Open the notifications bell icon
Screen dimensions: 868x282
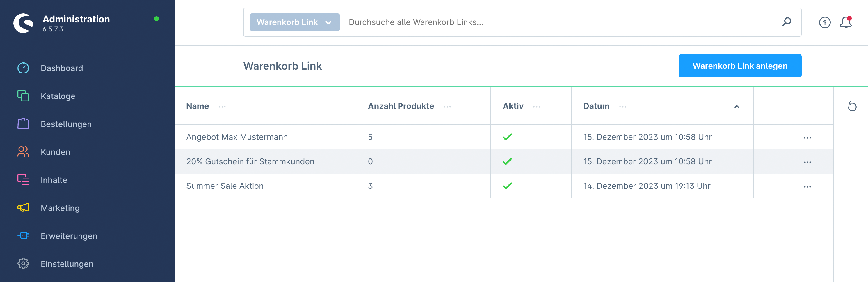coord(846,22)
